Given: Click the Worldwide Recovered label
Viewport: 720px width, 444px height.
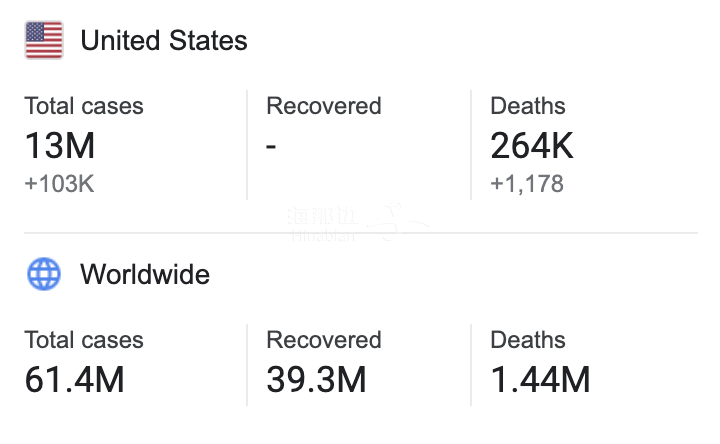Looking at the screenshot, I should click(324, 340).
